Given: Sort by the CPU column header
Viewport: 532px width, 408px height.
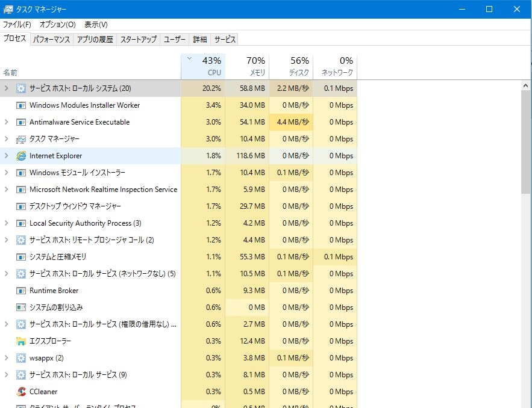Looking at the screenshot, I should point(203,66).
